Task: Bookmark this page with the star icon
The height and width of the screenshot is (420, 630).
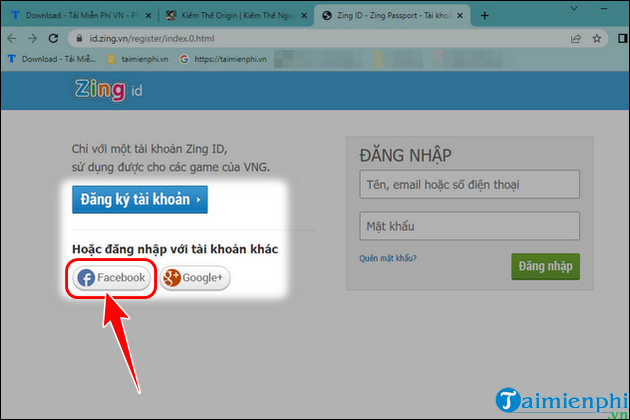Action: (597, 39)
